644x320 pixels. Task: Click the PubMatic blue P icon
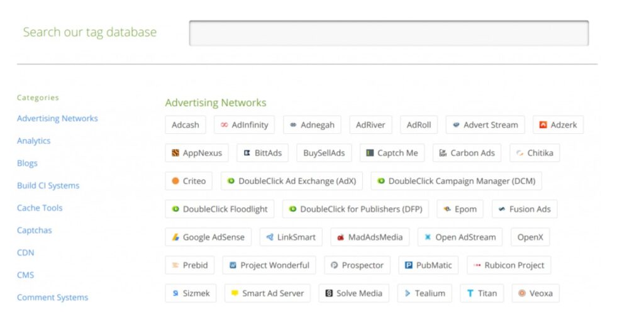click(409, 265)
